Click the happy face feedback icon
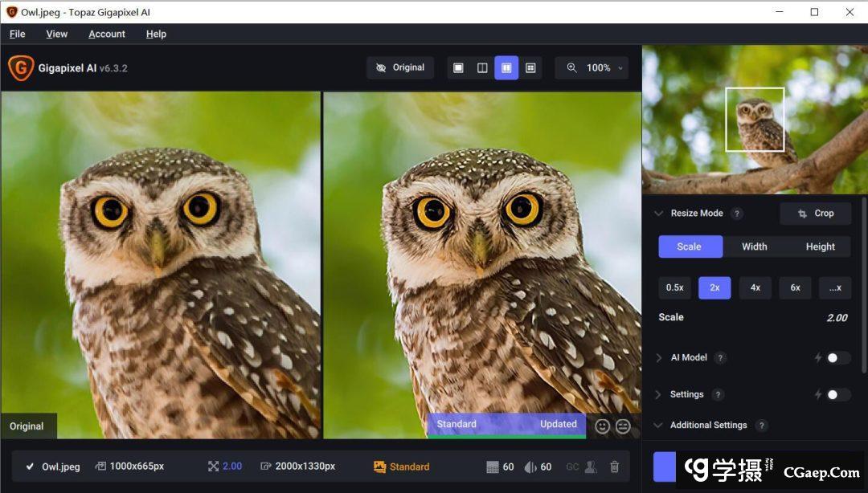 tap(603, 426)
